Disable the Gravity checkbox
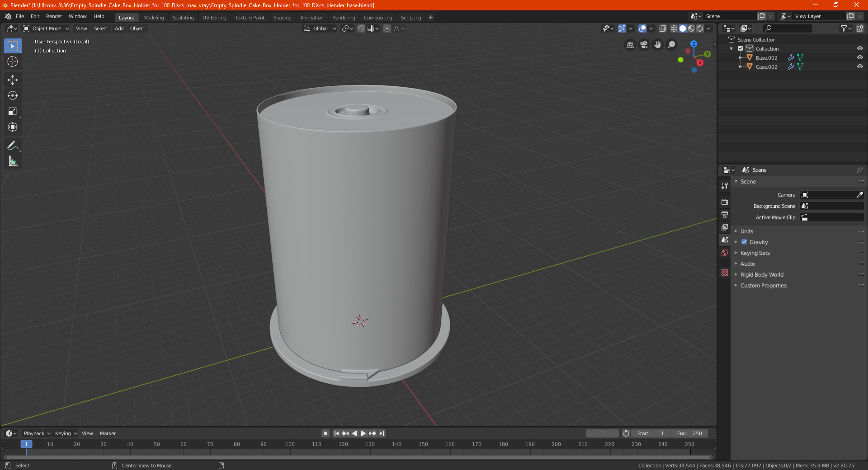Viewport: 868px width, 470px height. 744,242
